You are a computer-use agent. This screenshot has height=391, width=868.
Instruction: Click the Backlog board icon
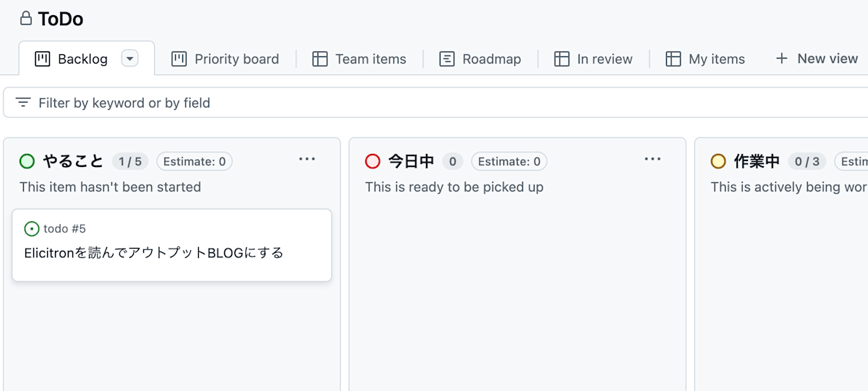click(x=43, y=59)
